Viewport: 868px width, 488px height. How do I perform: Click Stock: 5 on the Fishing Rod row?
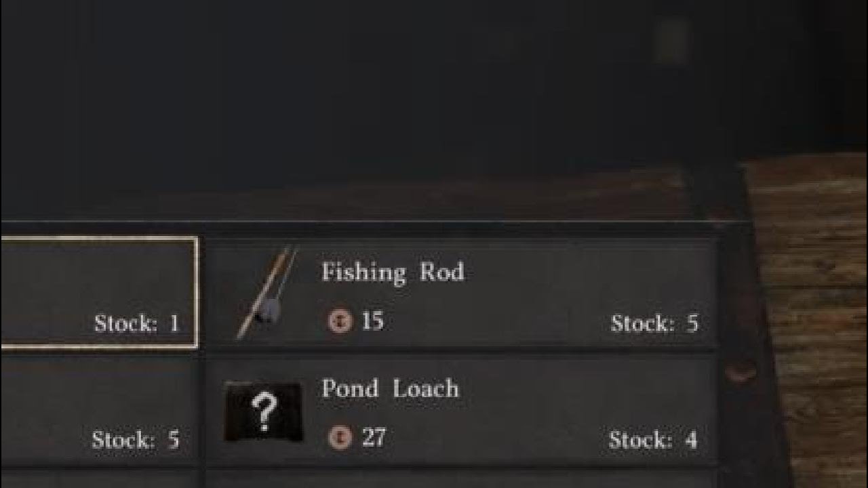(x=654, y=323)
